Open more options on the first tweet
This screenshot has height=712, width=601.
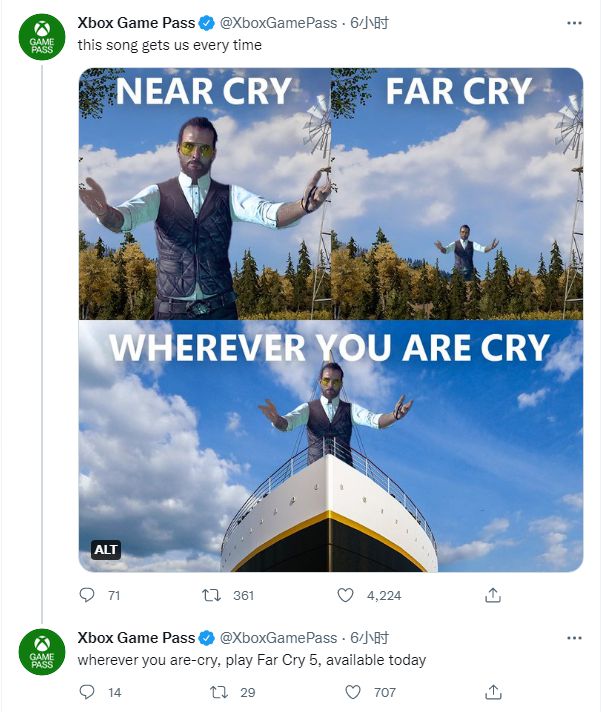(x=572, y=24)
